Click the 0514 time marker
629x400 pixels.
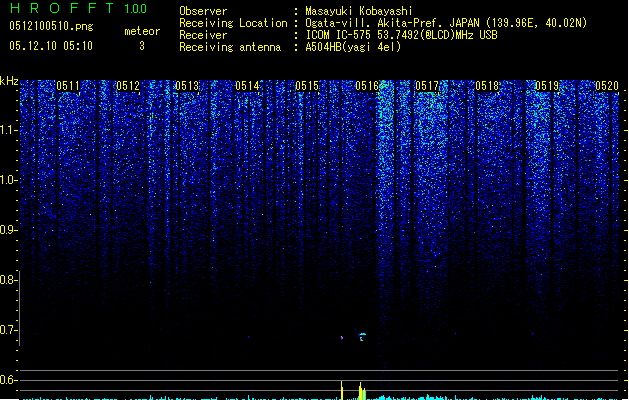tap(248, 86)
